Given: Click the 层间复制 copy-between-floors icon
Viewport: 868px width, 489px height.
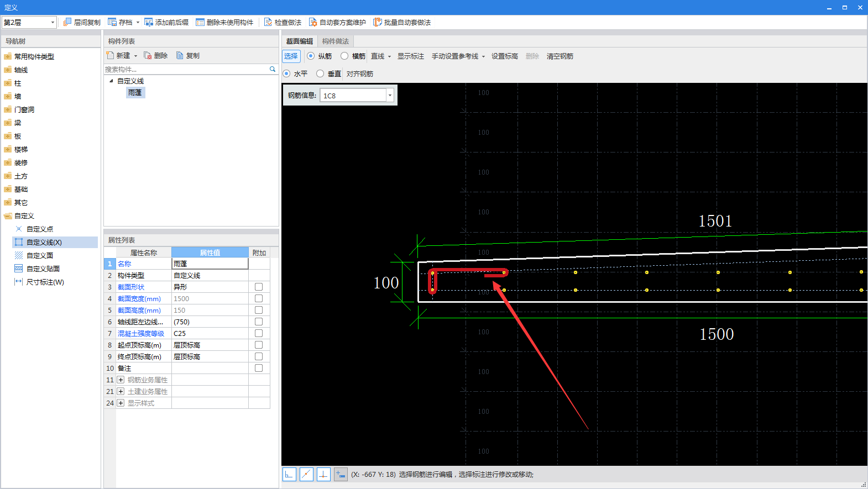Looking at the screenshot, I should (67, 22).
